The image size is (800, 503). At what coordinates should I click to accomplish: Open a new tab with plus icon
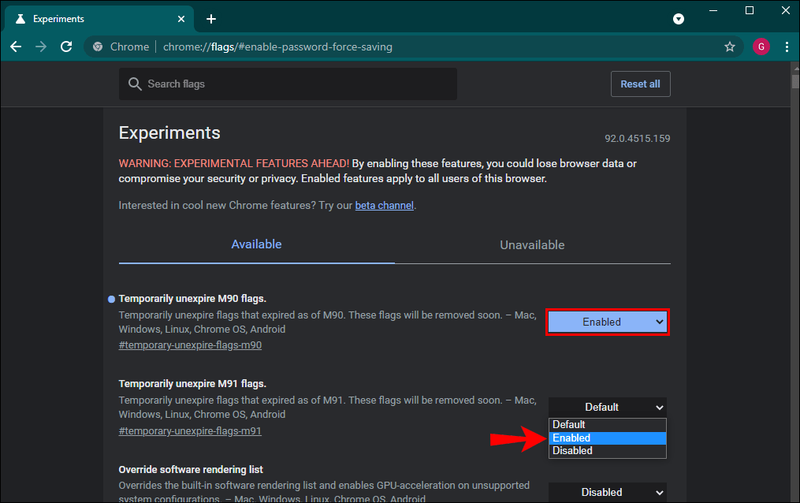pyautogui.click(x=211, y=19)
